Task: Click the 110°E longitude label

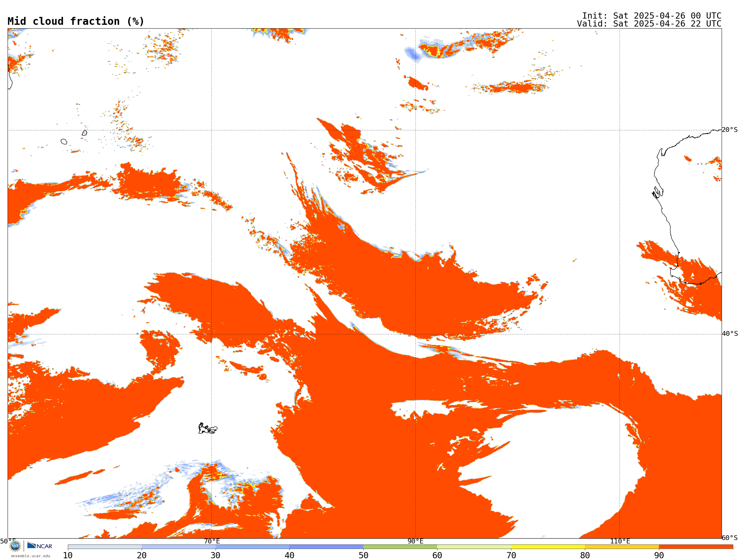Action: click(620, 541)
